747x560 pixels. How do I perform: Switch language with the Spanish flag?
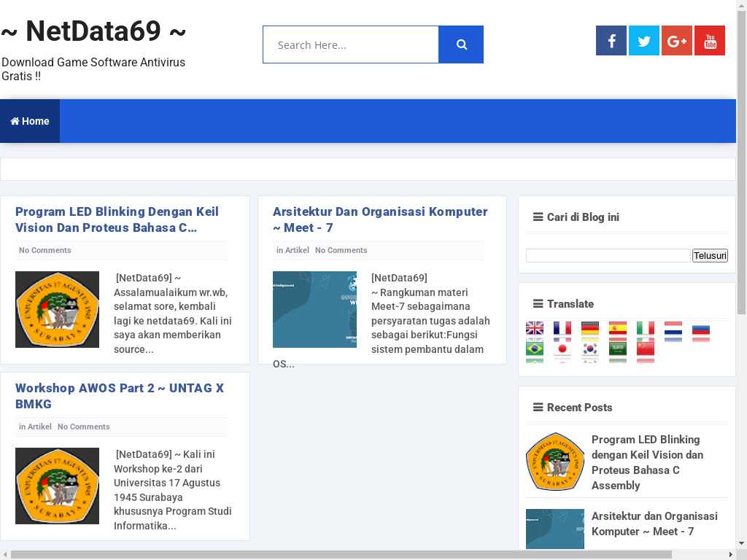click(618, 328)
